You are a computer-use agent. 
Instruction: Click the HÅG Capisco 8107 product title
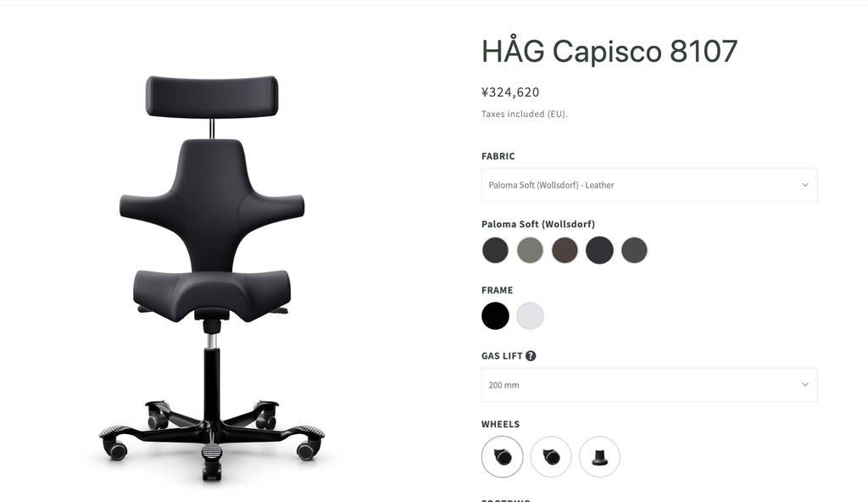point(609,50)
